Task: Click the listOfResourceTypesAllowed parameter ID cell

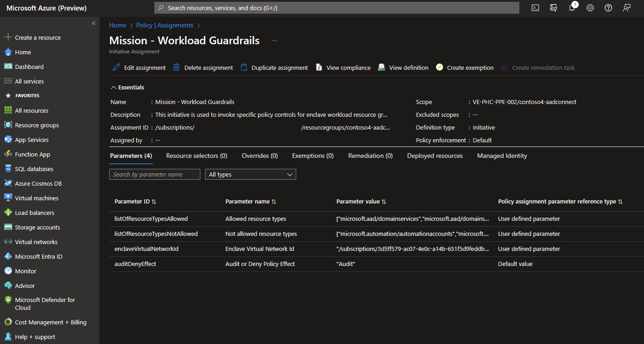Action: click(151, 219)
